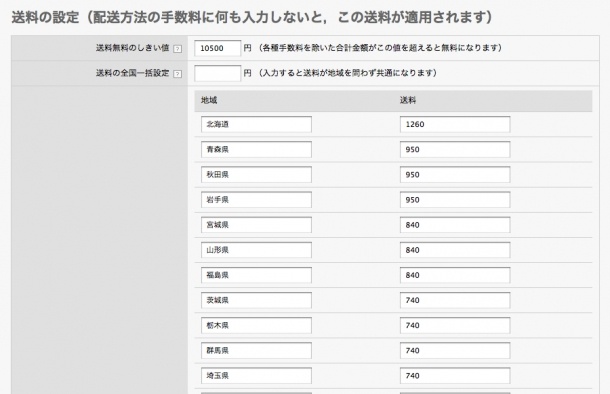The height and width of the screenshot is (394, 610).
Task: Change the 青森県 shipping fee 950
Action: (x=455, y=150)
